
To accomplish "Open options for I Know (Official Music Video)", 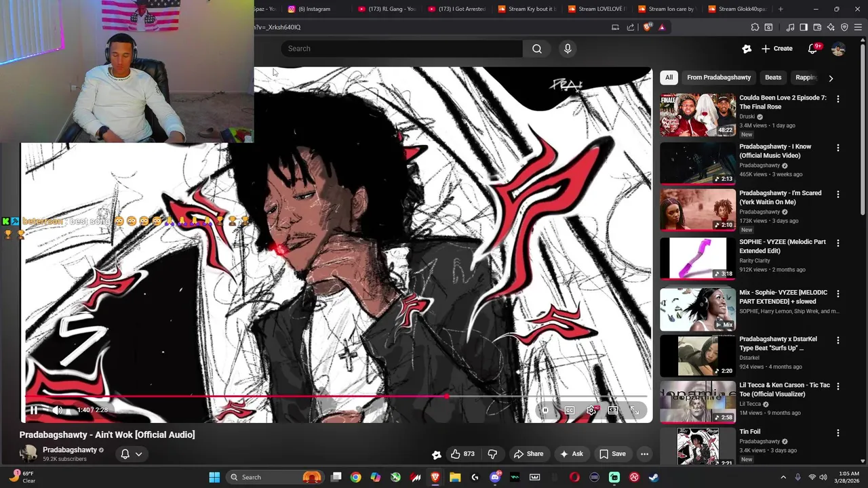I will pyautogui.click(x=837, y=148).
